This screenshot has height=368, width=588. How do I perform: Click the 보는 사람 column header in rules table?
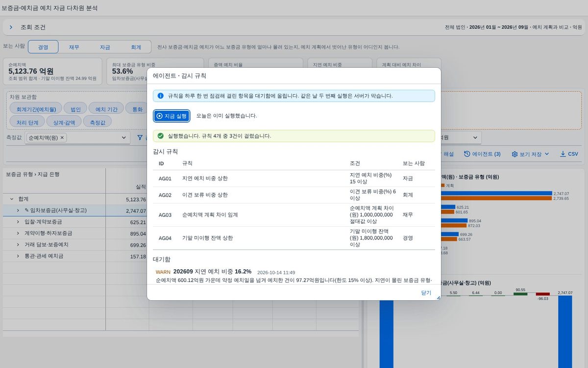[x=414, y=163]
